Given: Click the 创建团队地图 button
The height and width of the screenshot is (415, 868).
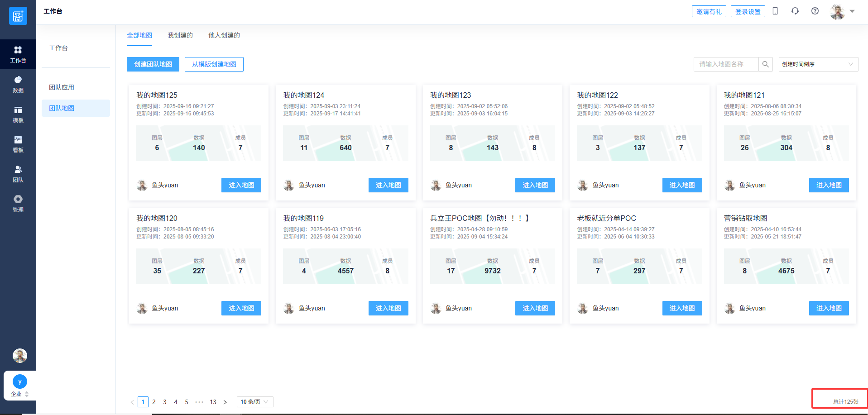Looking at the screenshot, I should click(x=153, y=64).
